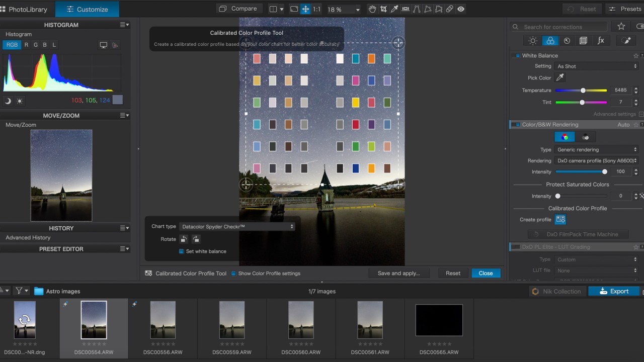The height and width of the screenshot is (362, 644).
Task: Toggle the White Balance correction on/off
Action: [516, 56]
